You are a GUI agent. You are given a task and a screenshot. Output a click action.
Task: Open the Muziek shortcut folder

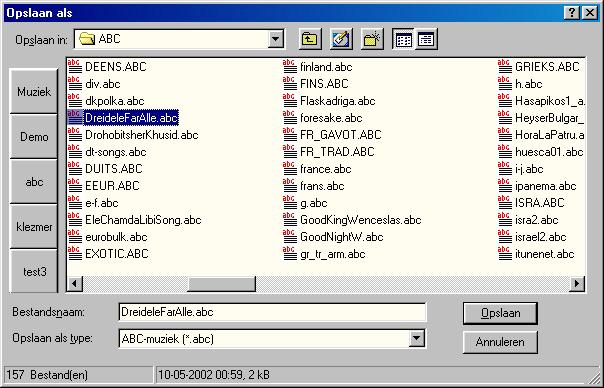pyautogui.click(x=34, y=91)
